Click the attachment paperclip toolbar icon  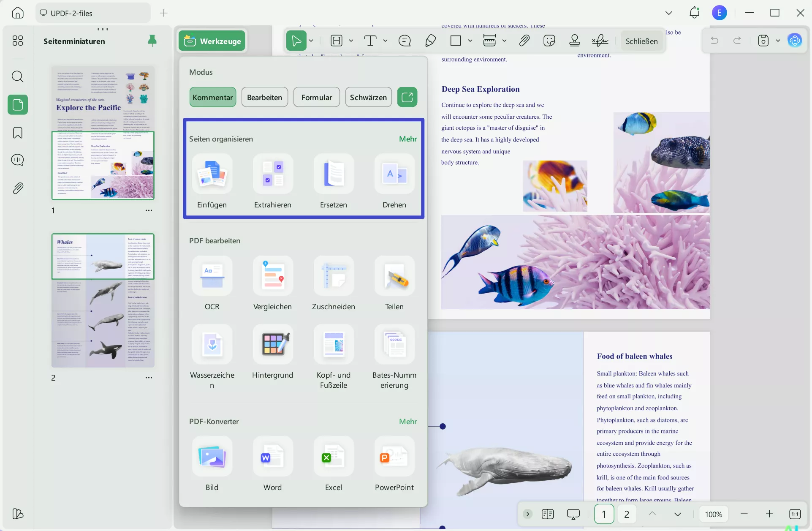point(524,41)
